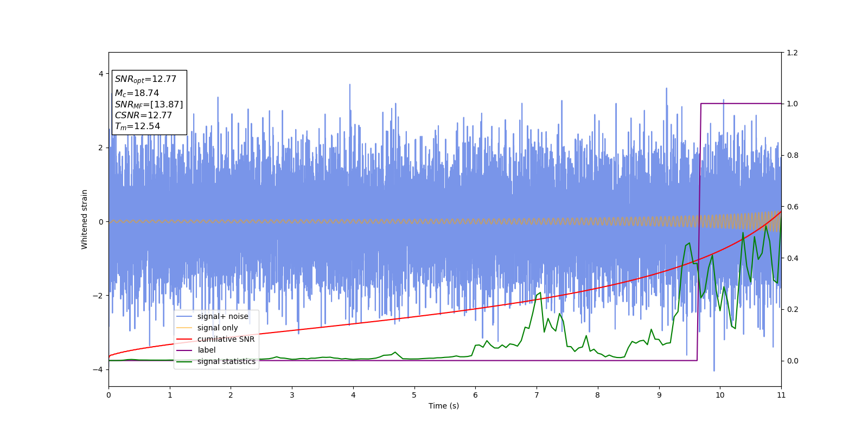Click x-axis tick label 1
The image size is (868, 434).
170,395
